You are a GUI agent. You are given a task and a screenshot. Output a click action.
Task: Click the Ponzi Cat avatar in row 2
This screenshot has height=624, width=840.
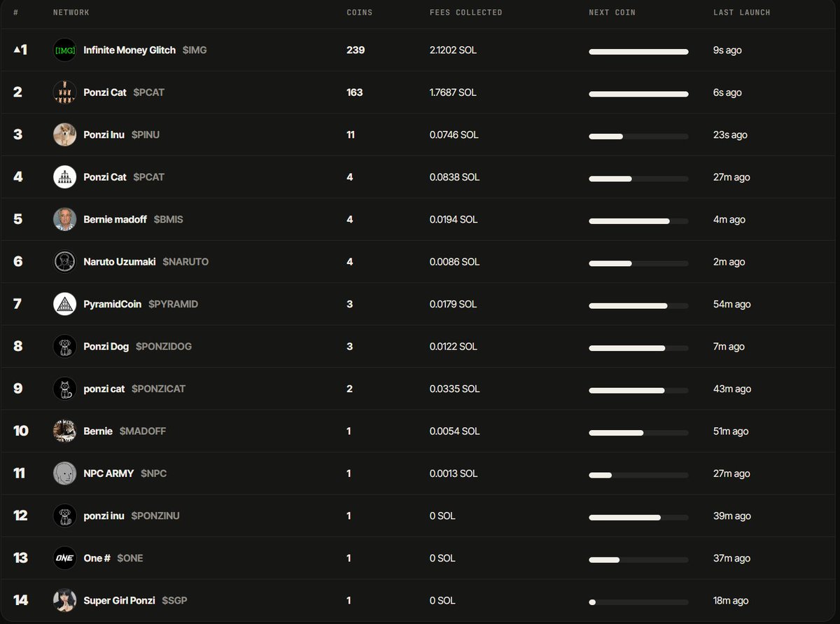64,92
